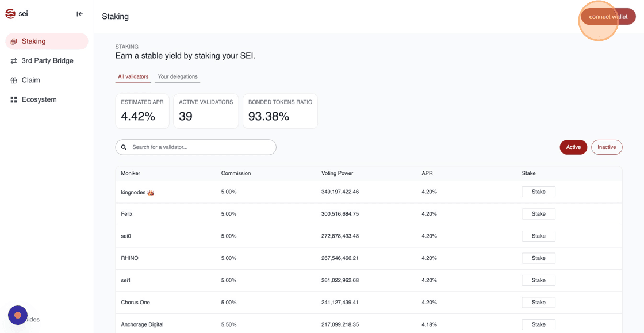The height and width of the screenshot is (333, 644).
Task: Click the Sei logo icon
Action: point(10,14)
